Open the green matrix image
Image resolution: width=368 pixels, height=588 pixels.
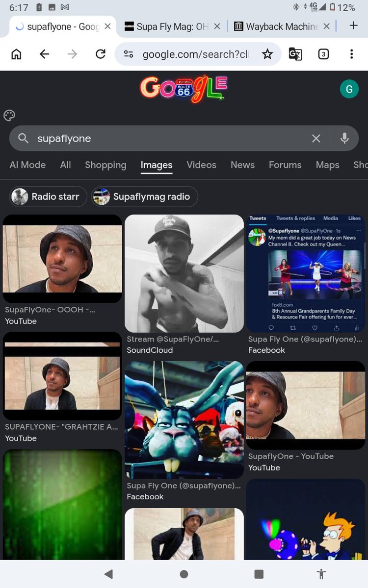pyautogui.click(x=62, y=505)
